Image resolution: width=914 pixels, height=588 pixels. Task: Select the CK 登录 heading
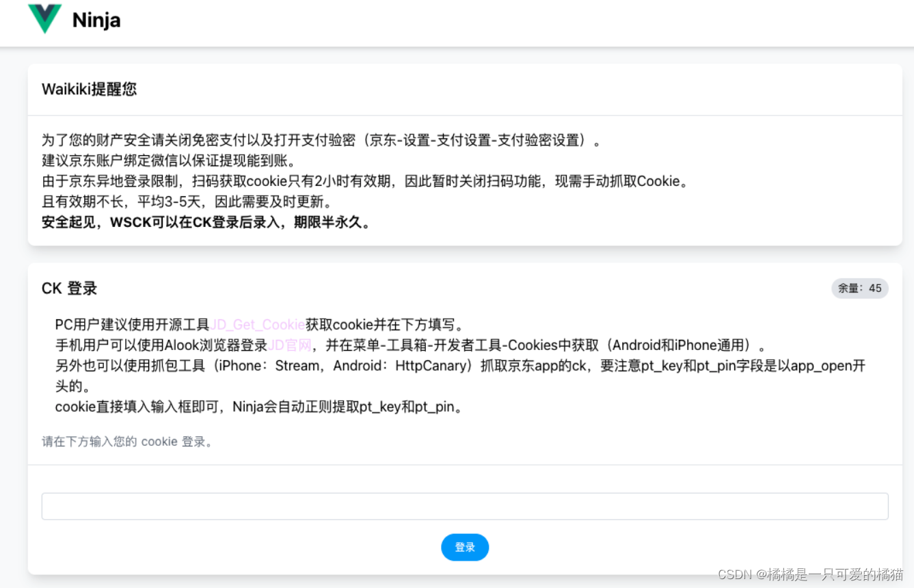70,289
